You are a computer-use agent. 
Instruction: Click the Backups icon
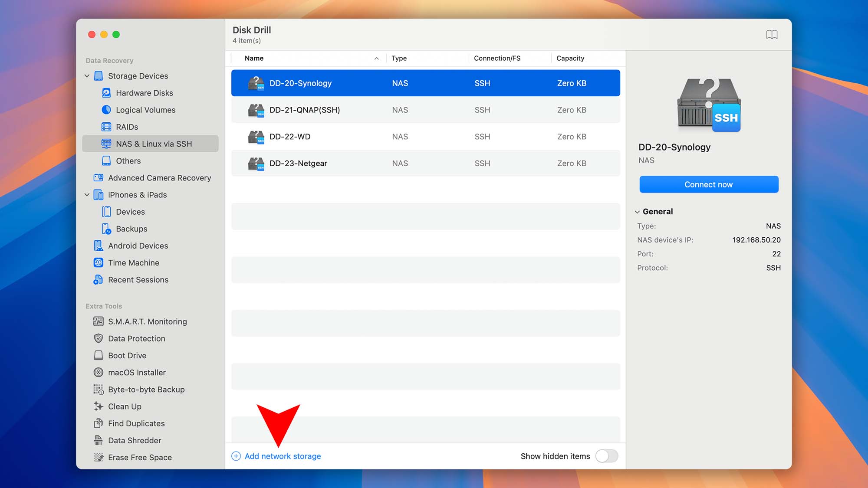tap(106, 229)
